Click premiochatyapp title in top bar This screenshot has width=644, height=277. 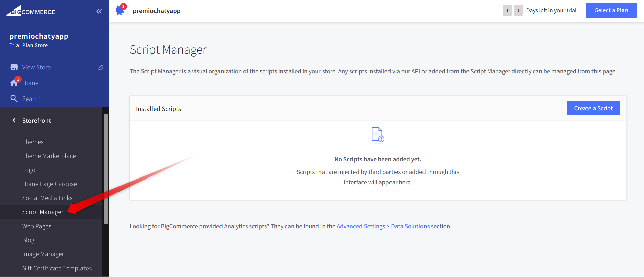pos(157,11)
